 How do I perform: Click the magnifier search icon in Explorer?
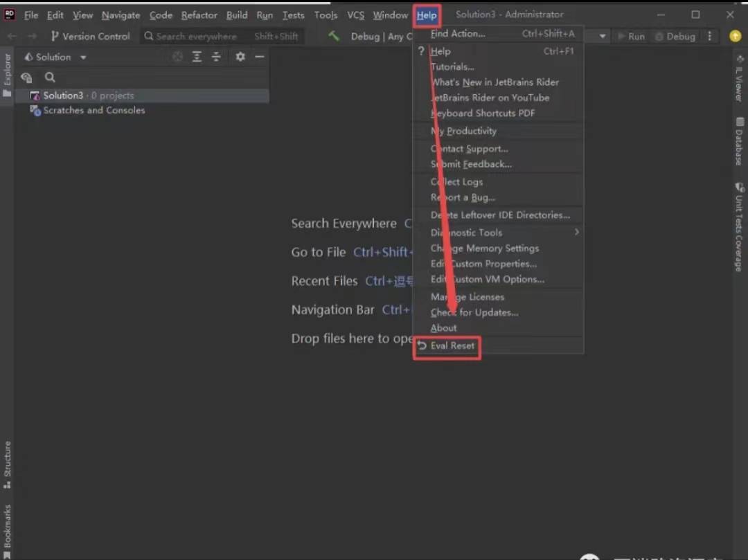(50, 78)
